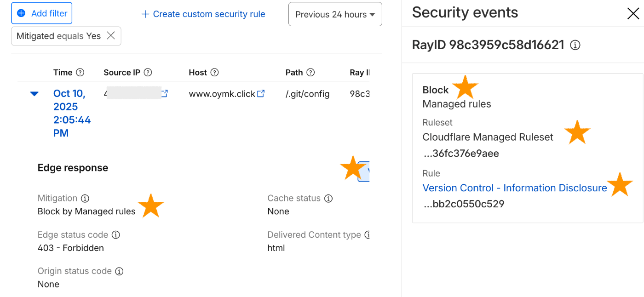Show RayID info tooltip icon
This screenshot has height=297, width=644.
pyautogui.click(x=575, y=45)
